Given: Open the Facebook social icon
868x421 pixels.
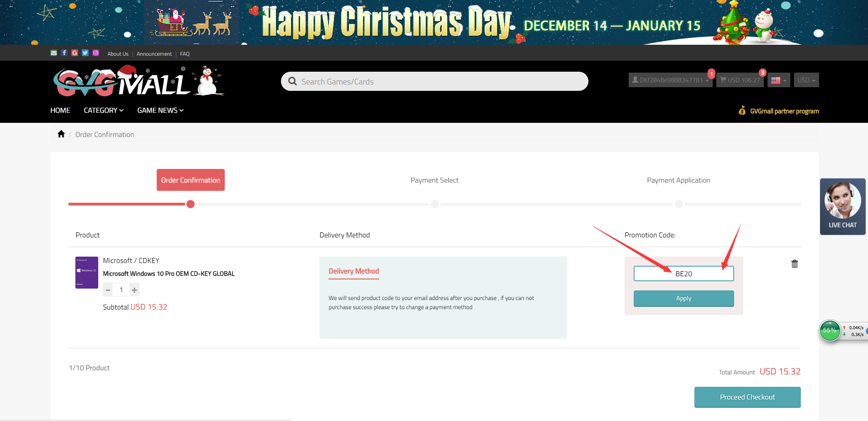Looking at the screenshot, I should [64, 53].
